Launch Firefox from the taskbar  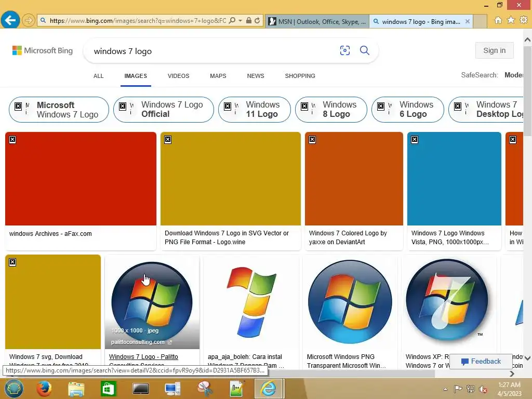pyautogui.click(x=44, y=389)
